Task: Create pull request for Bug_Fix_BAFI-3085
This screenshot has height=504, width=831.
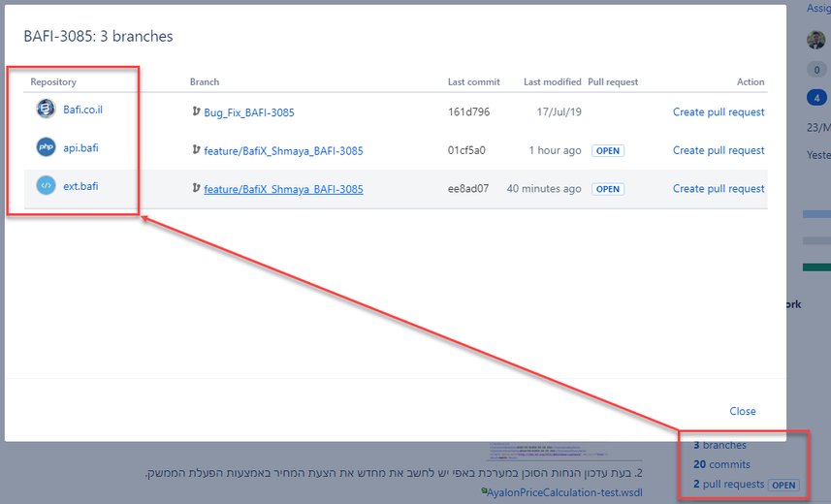Action: pyautogui.click(x=719, y=111)
